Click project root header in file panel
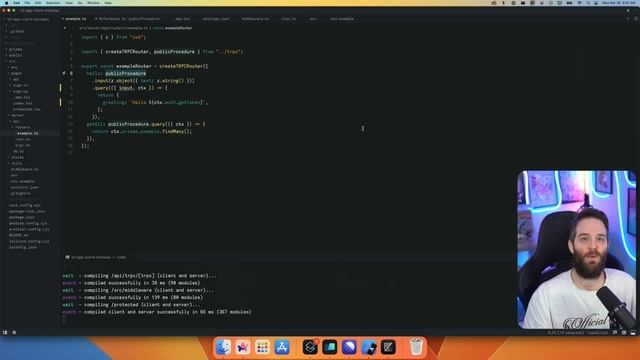The image size is (640, 360). point(27,19)
